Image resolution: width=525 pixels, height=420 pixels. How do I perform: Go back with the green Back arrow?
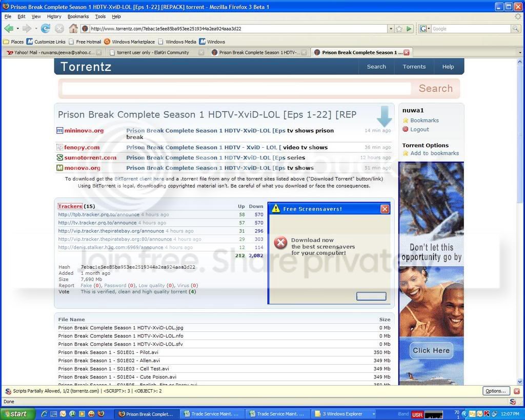(9, 29)
